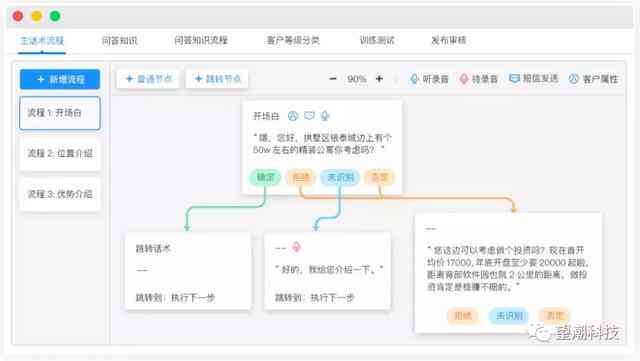Click the 否定 tag on the investment node

tap(555, 316)
